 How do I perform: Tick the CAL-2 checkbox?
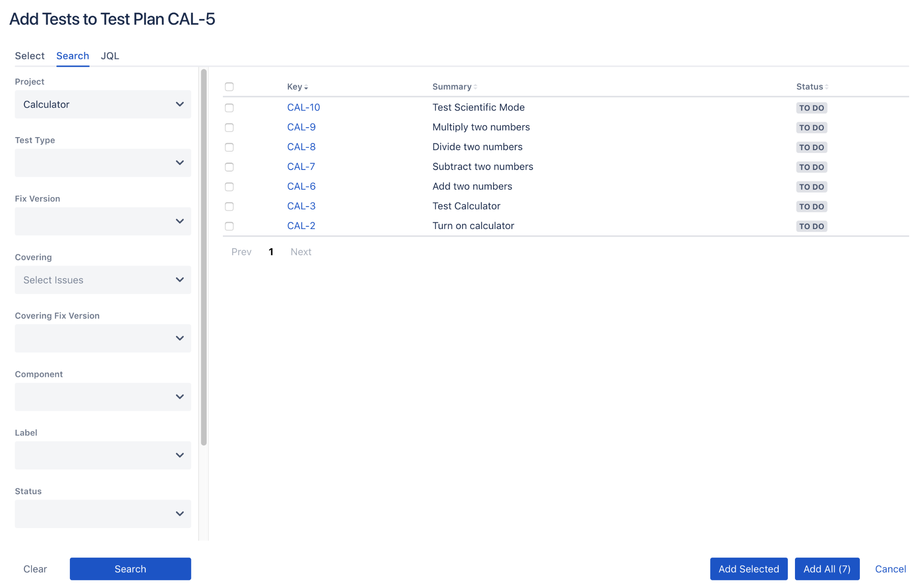[229, 226]
